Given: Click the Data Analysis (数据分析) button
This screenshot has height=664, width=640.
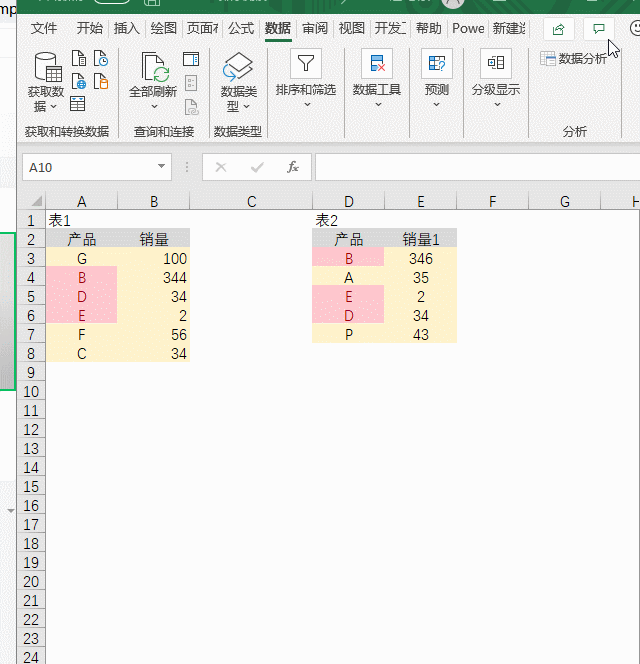Looking at the screenshot, I should point(574,58).
